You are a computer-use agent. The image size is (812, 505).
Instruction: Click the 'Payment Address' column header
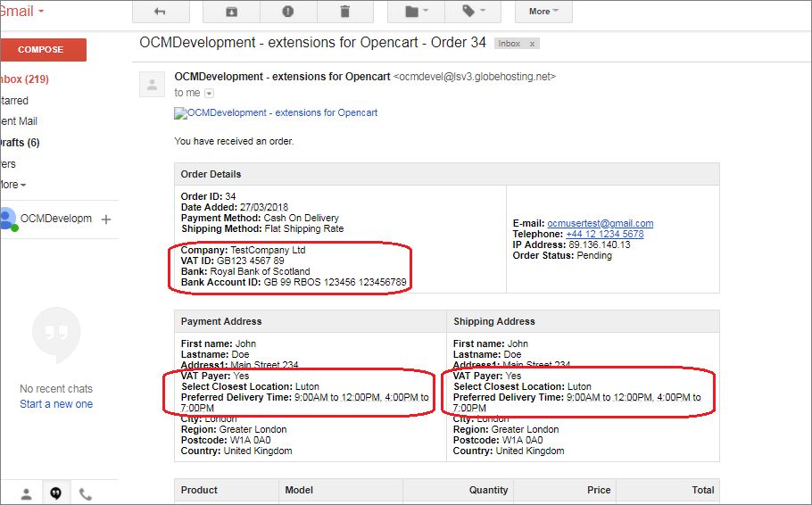[x=221, y=321]
